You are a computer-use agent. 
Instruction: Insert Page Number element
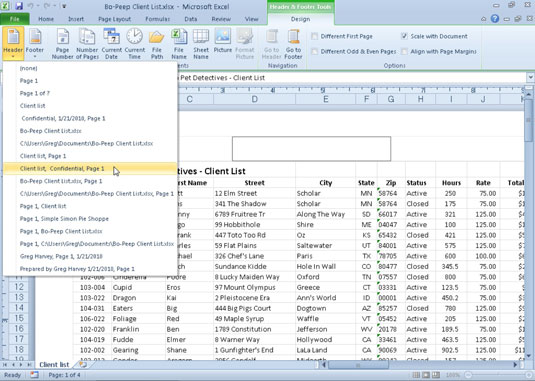[x=63, y=44]
